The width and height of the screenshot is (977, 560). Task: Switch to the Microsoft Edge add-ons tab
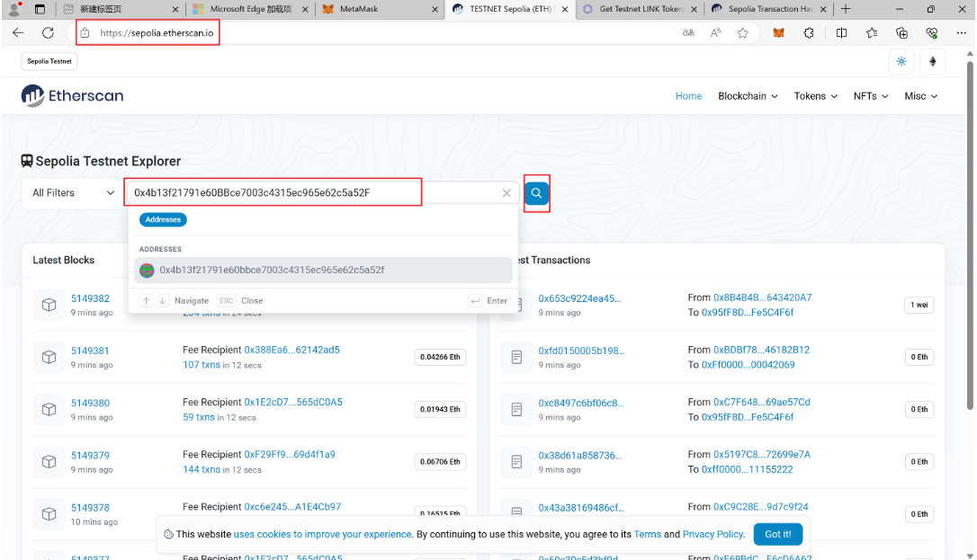250,9
